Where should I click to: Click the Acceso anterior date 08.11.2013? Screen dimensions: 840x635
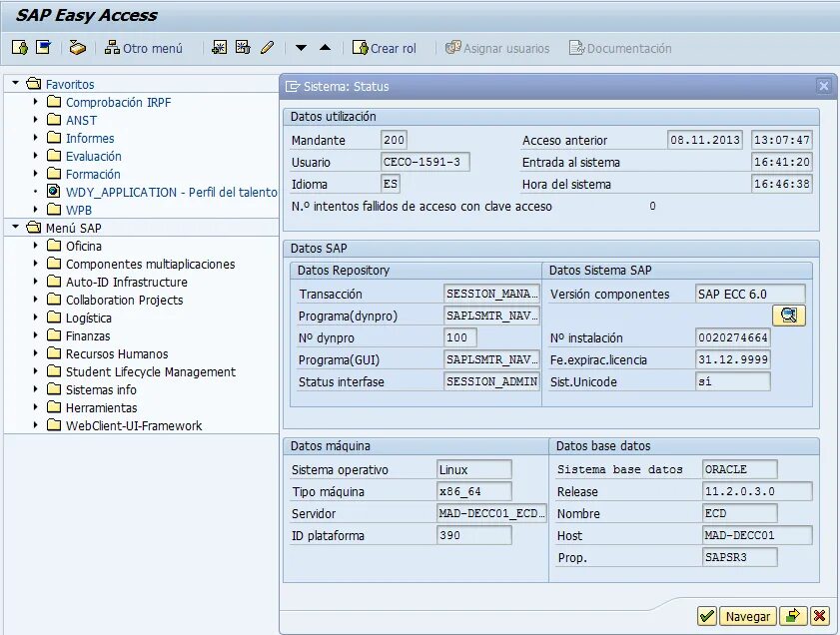[x=705, y=140]
